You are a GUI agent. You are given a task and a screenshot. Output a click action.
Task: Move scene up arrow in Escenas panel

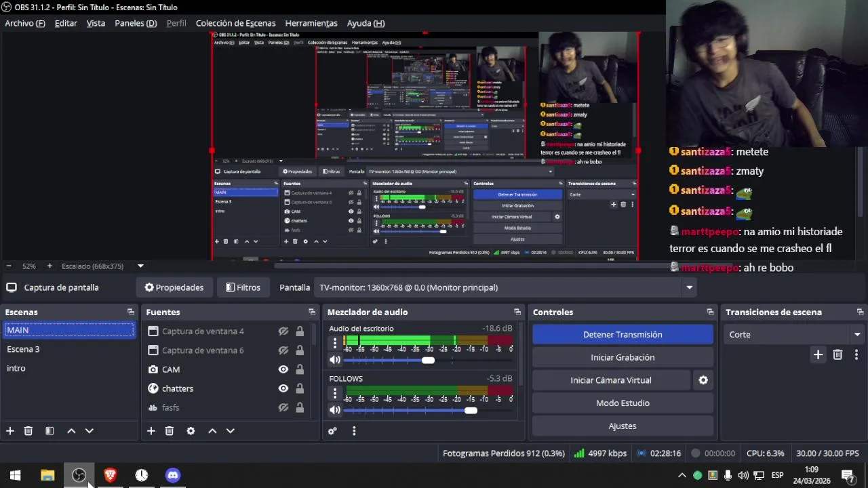coord(71,431)
